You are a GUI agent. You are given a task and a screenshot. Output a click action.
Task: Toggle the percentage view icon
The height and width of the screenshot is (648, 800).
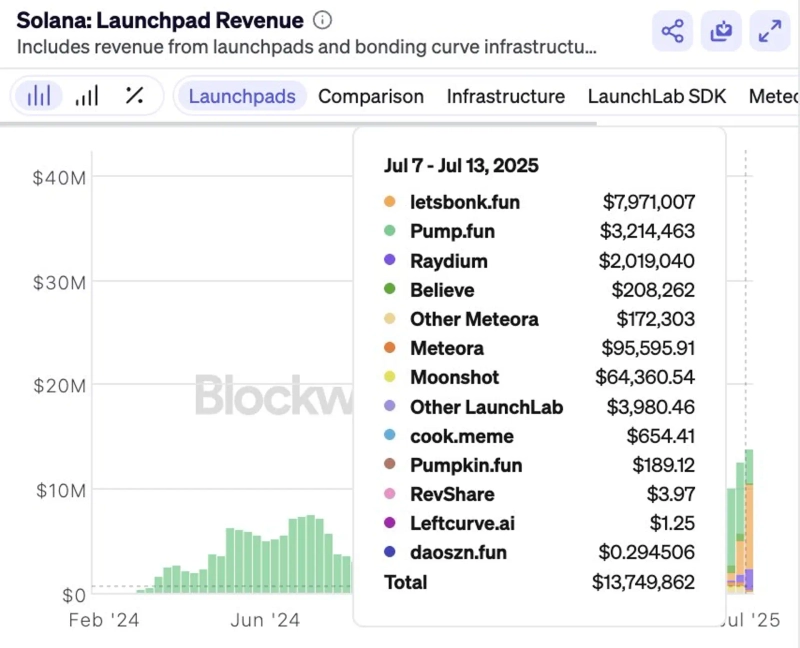click(x=135, y=96)
